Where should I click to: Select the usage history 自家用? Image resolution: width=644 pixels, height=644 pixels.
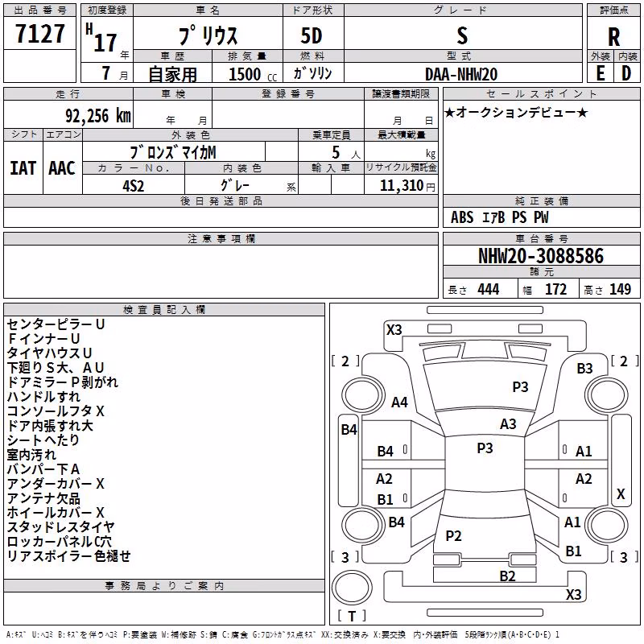[172, 74]
